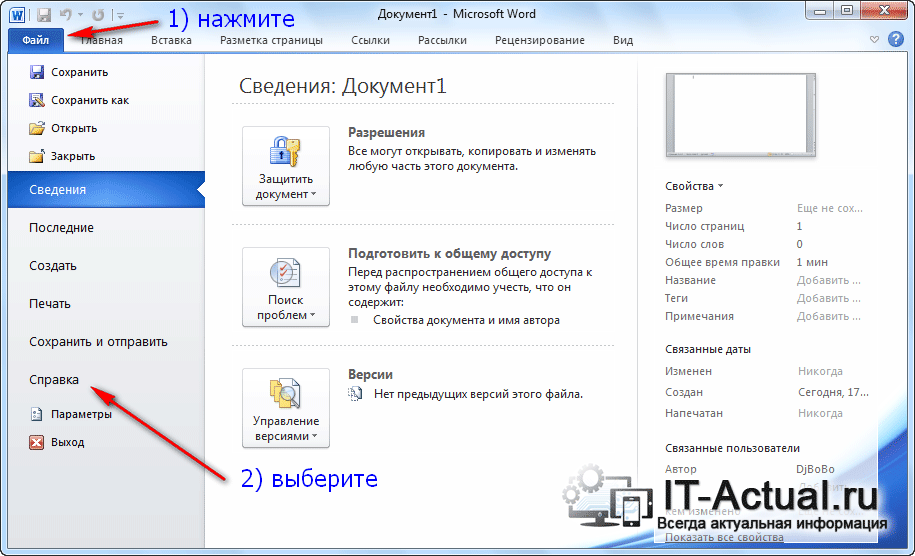915x556 pixels.
Task: Open the Undo history dropdown arrow
Action: click(81, 15)
